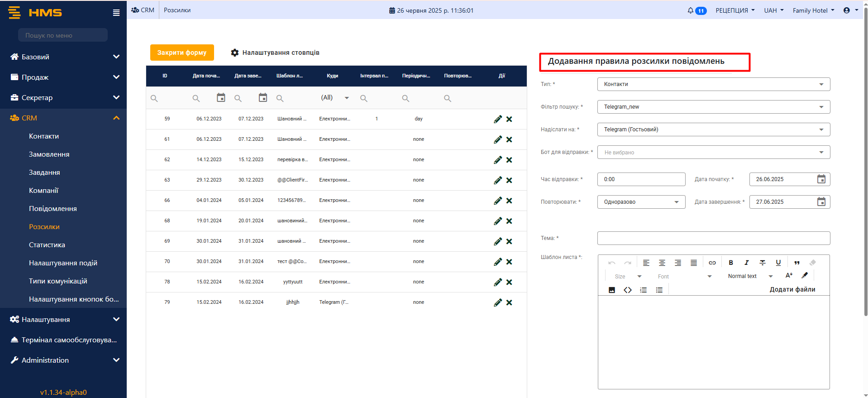Edit mailing row with ID 59
Screen dimensions: 868x398
[x=497, y=119]
